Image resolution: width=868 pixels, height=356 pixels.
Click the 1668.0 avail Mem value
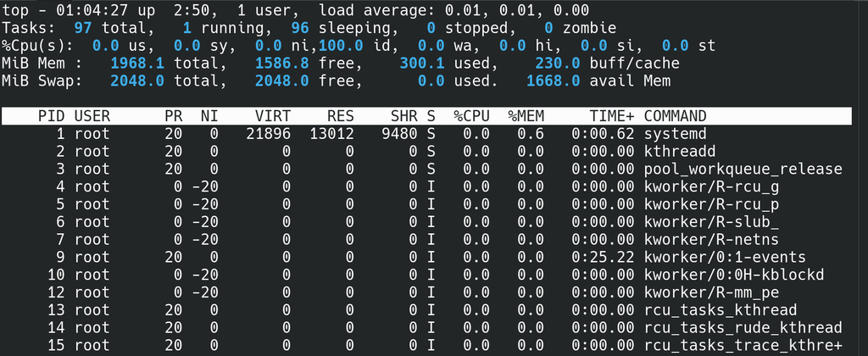coord(553,81)
